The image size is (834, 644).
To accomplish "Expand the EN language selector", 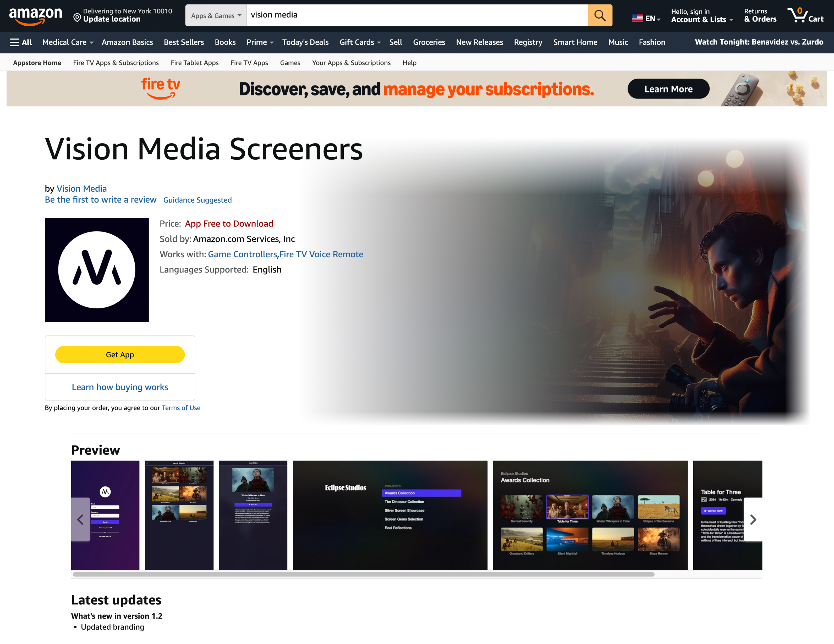I will coord(646,18).
